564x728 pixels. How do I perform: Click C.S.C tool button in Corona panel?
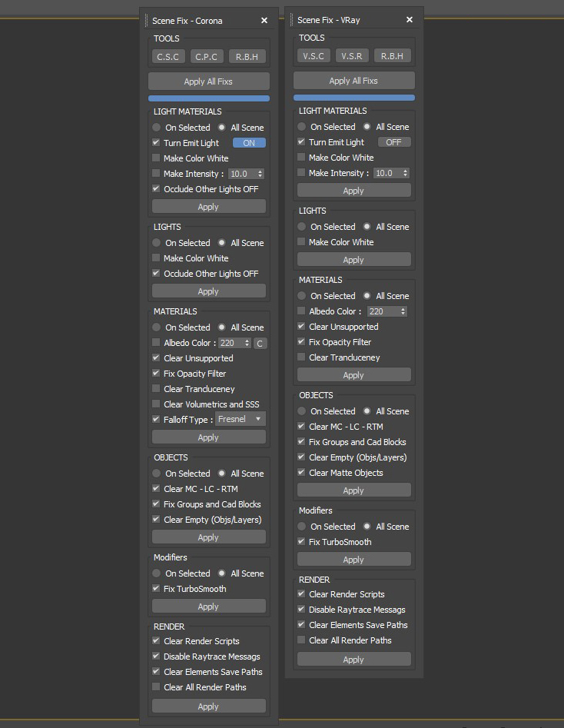168,57
